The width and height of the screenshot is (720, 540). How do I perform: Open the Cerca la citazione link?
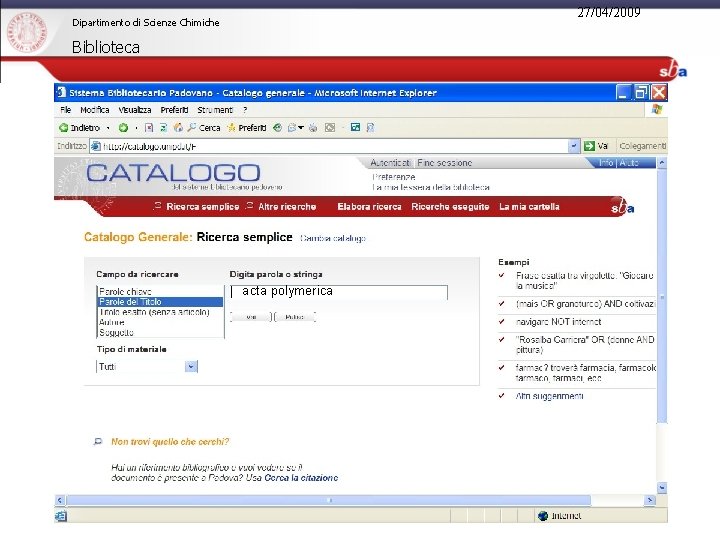[301, 478]
